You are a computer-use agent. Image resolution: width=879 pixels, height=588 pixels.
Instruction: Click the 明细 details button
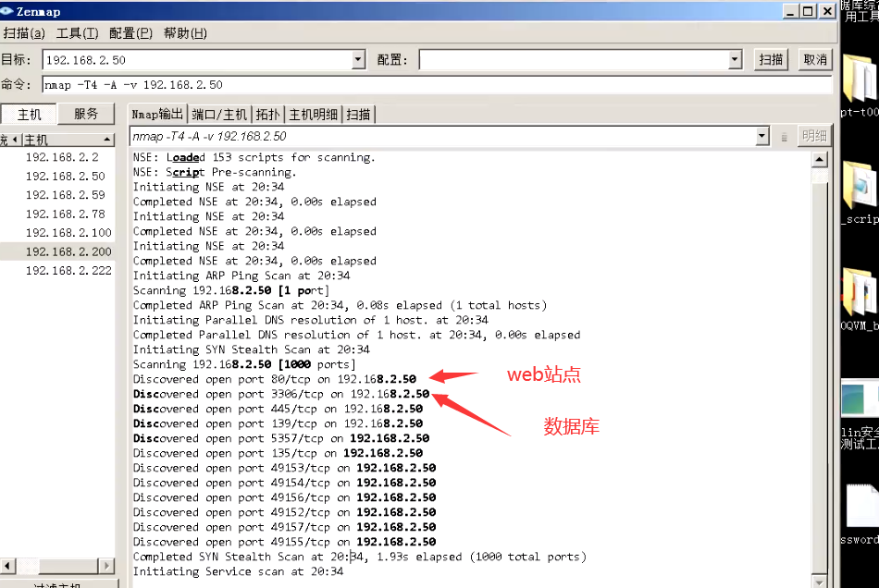point(814,136)
